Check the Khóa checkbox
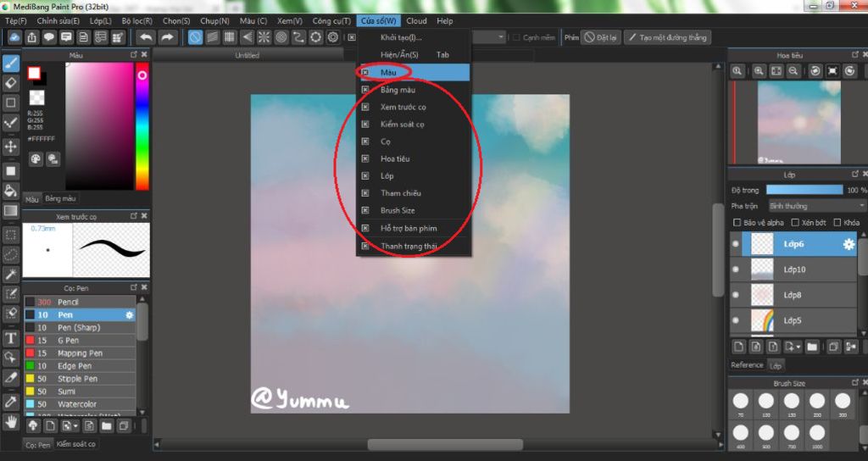The image size is (868, 461). click(x=837, y=223)
